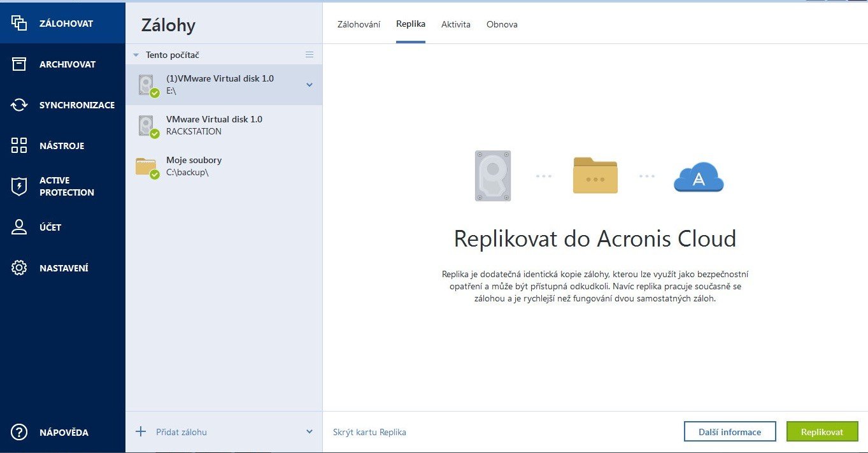
Task: Open dropdown arrow next to Přidat zálohu
Action: [x=309, y=432]
